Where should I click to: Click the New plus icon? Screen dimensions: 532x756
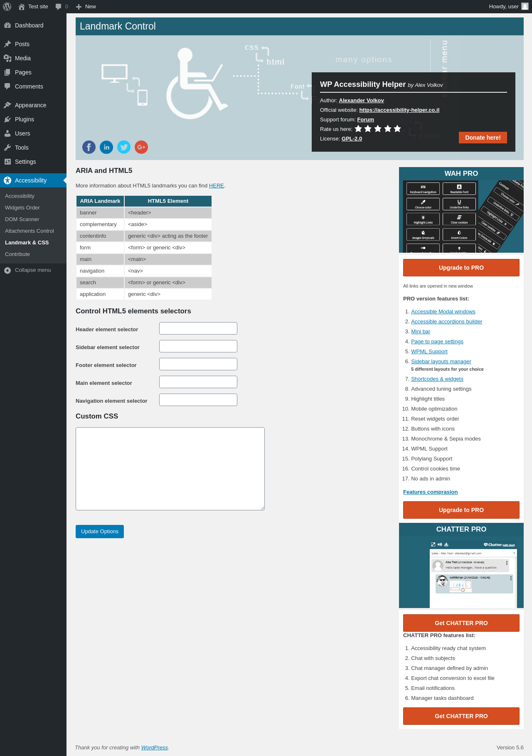[79, 7]
